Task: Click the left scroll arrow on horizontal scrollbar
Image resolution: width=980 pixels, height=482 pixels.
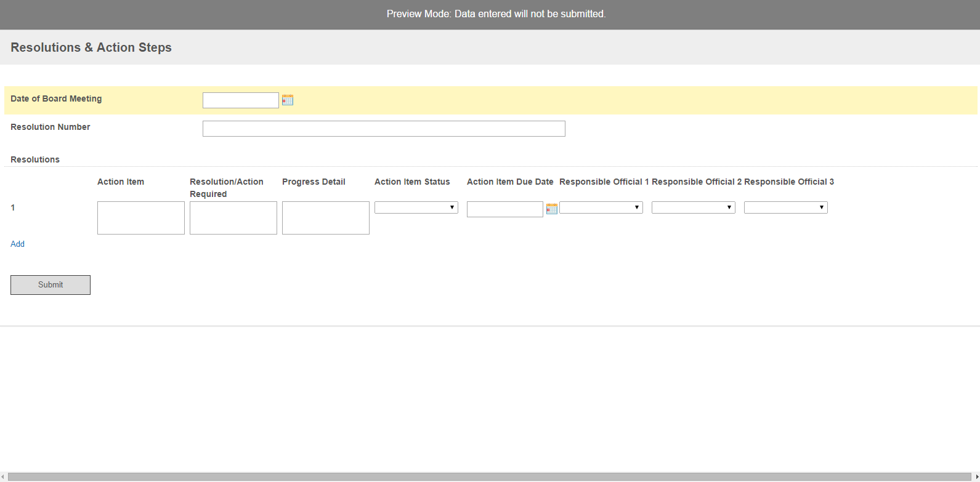Action: pos(3,477)
